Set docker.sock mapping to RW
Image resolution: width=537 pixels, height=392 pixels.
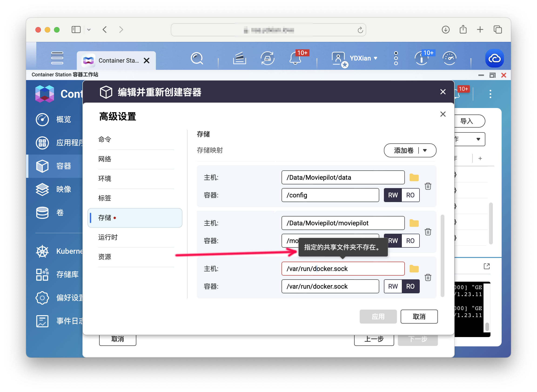click(x=393, y=286)
